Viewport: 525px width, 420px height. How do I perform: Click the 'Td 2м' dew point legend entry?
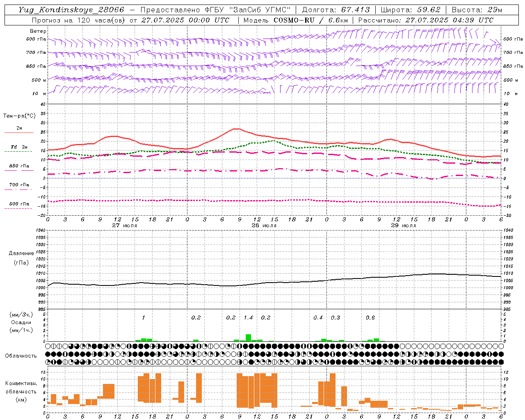pos(19,147)
